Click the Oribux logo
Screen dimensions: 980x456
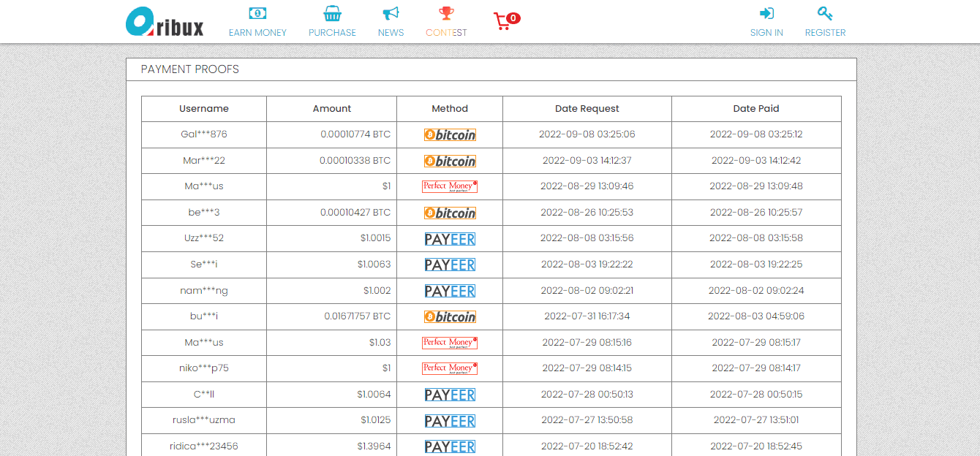coord(165,22)
